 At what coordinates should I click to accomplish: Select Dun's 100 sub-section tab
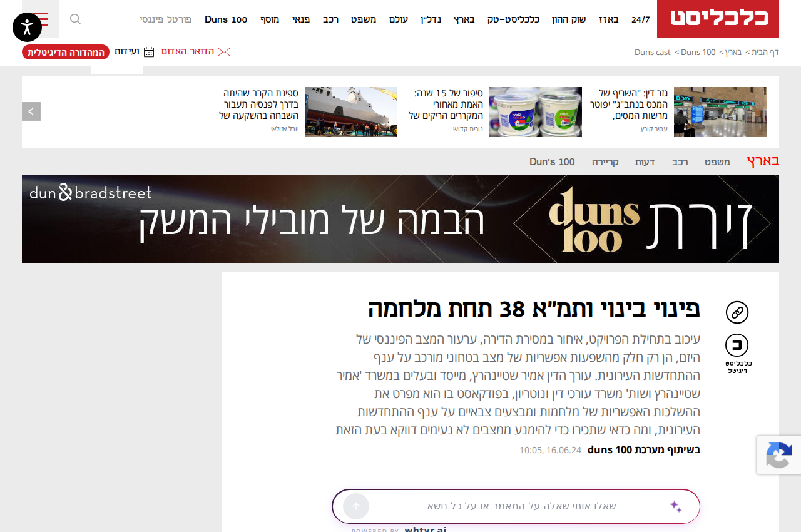552,162
